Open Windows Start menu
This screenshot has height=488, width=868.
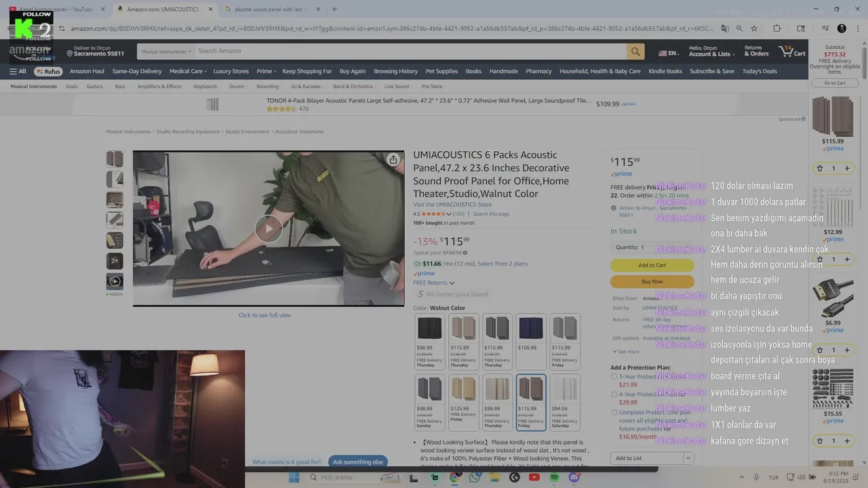[294, 478]
